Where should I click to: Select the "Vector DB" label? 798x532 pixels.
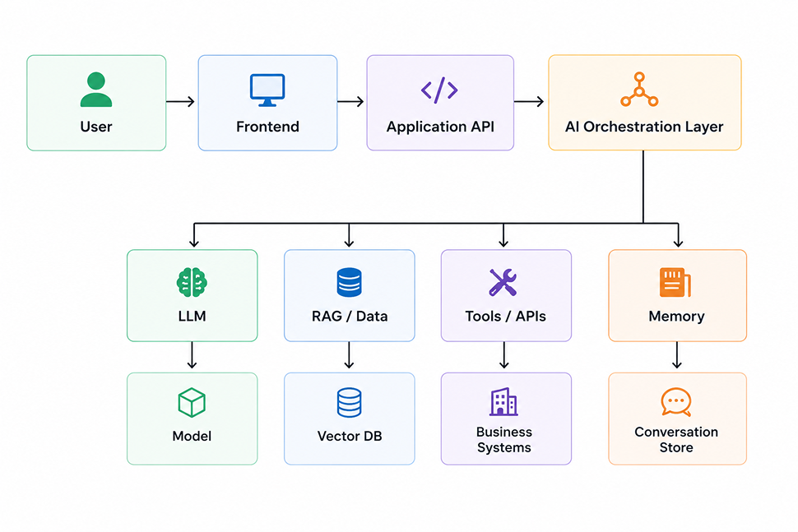coord(350,437)
